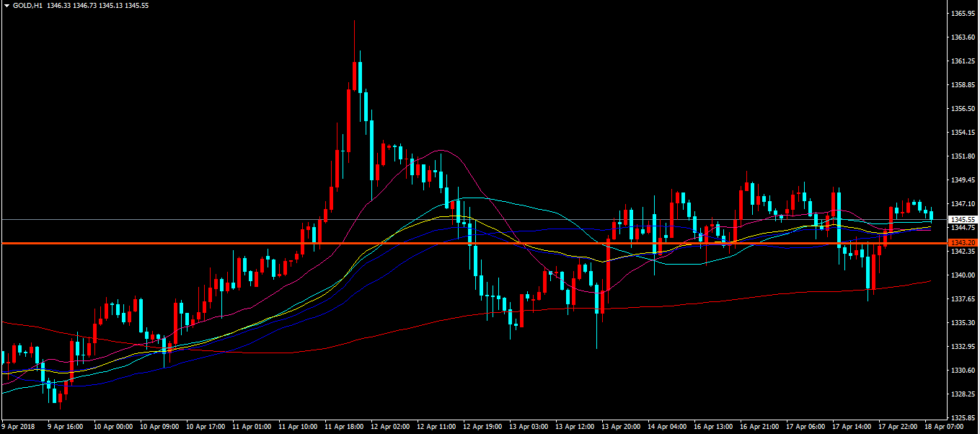The width and height of the screenshot is (980, 434).
Task: Click time axis label 11 Apr 01:00
Action: pyautogui.click(x=250, y=427)
